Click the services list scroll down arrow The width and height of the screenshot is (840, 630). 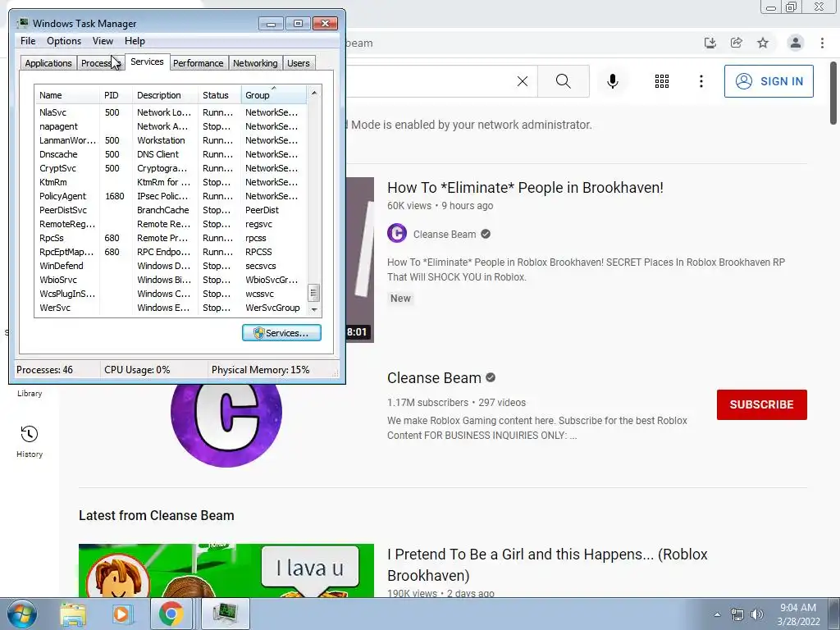point(314,309)
